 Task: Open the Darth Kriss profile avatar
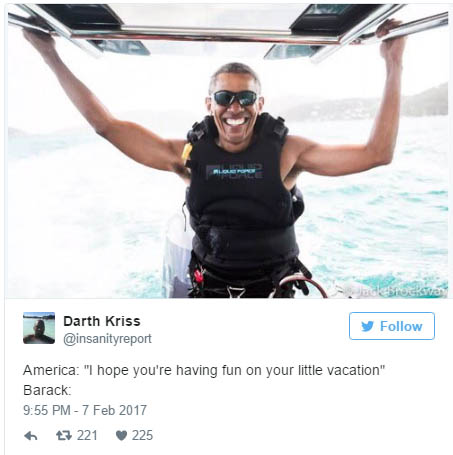(x=39, y=328)
